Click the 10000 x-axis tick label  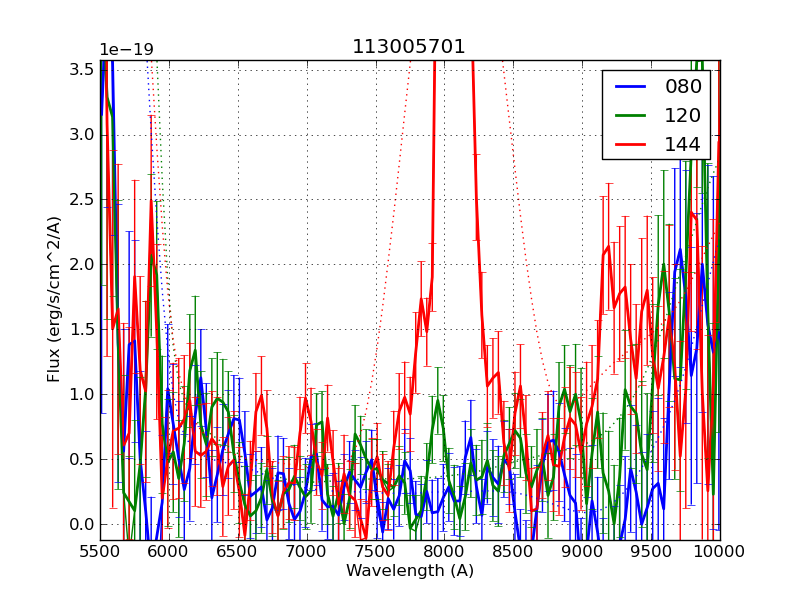720,551
